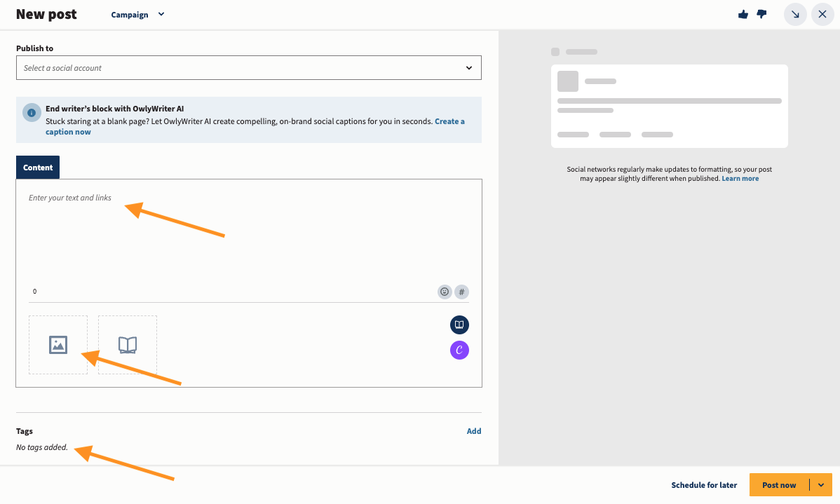Click into the Enter your text and links field
The image size is (840, 504).
pyautogui.click(x=248, y=231)
